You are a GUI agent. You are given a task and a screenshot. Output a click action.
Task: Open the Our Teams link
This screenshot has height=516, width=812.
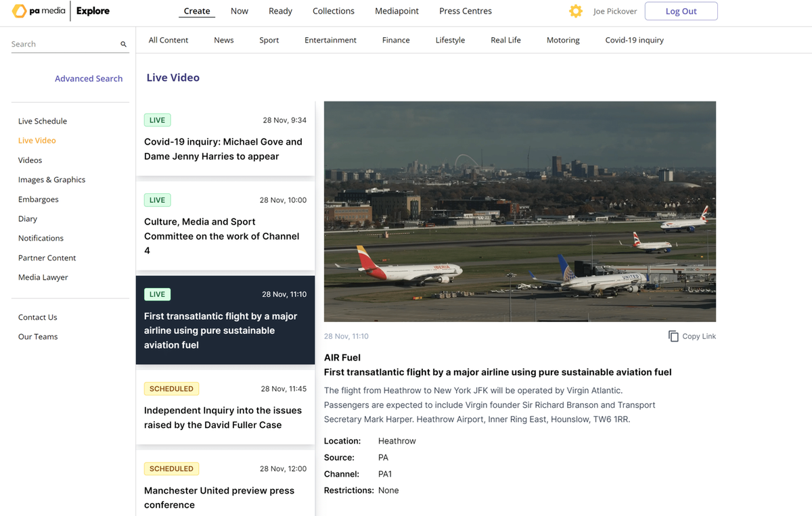click(38, 337)
